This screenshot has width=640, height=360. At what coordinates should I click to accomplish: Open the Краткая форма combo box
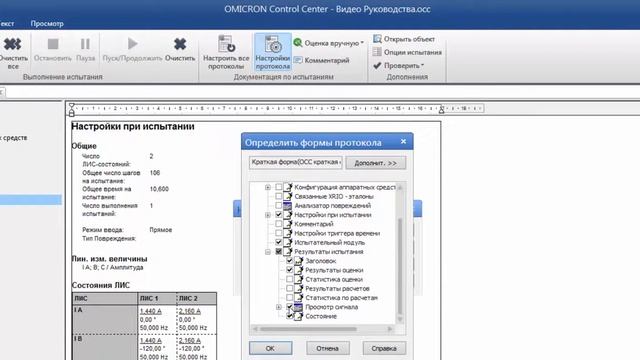pos(296,162)
